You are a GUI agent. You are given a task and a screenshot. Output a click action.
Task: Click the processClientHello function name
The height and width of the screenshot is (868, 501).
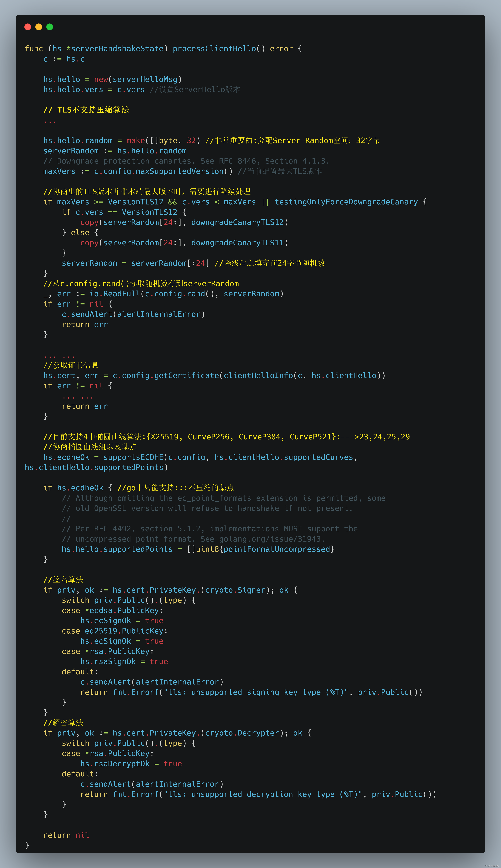[214, 49]
